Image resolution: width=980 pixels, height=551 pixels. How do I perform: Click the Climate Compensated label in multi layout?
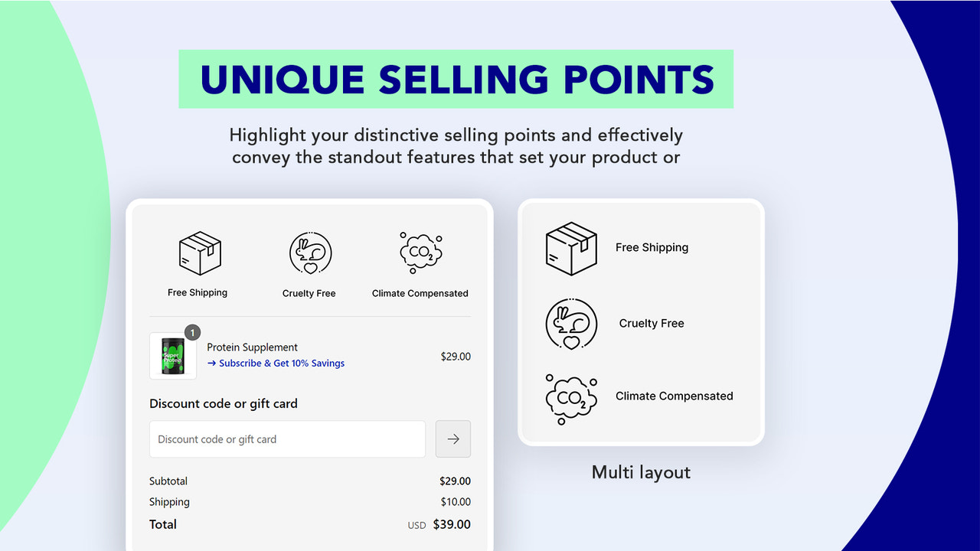pos(675,396)
